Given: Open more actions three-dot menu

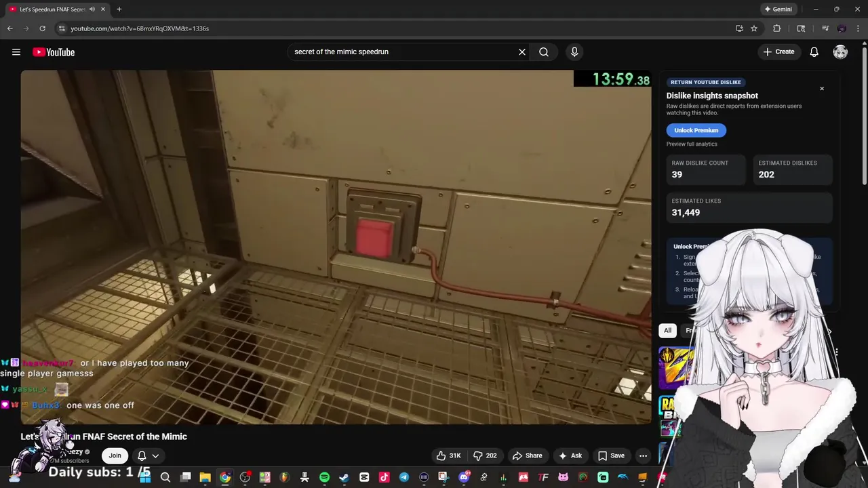Looking at the screenshot, I should tap(643, 455).
